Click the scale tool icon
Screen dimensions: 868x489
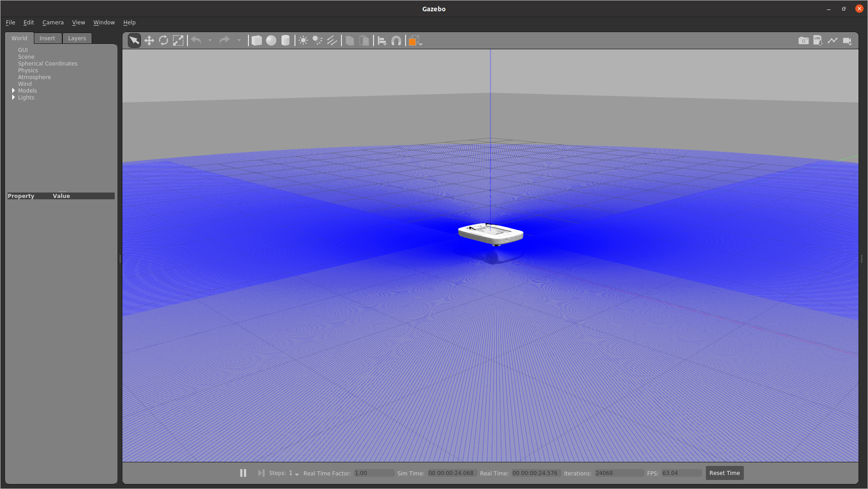tap(179, 41)
